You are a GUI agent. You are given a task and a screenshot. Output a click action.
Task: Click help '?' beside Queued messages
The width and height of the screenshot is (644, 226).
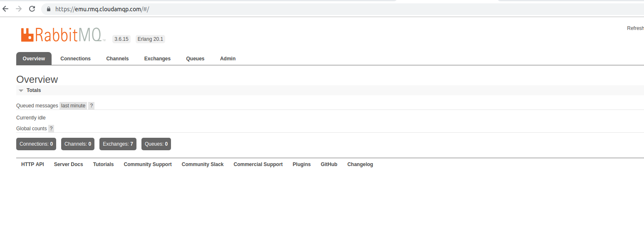coord(91,106)
